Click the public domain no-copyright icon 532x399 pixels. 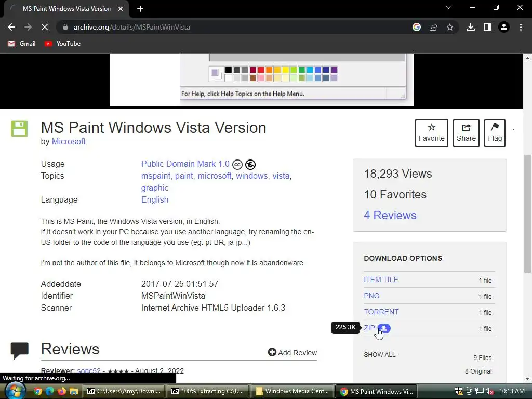(x=250, y=165)
